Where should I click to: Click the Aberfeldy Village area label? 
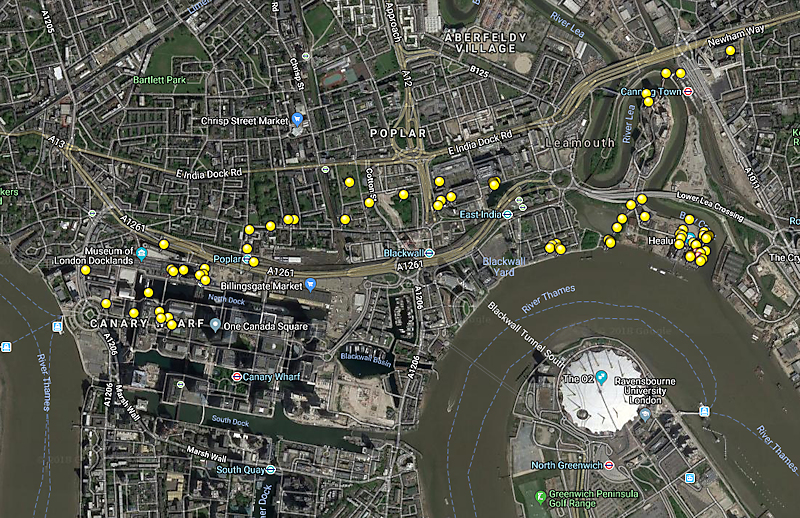coord(485,43)
